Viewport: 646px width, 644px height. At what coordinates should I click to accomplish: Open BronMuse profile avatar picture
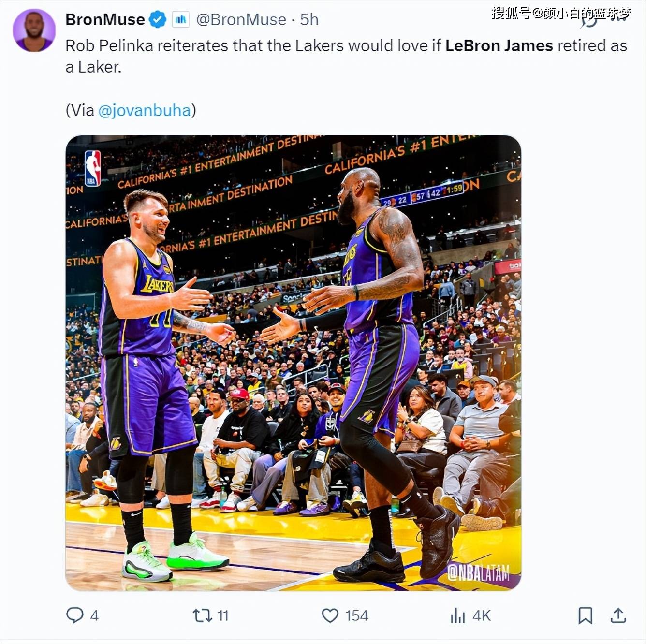pyautogui.click(x=34, y=30)
